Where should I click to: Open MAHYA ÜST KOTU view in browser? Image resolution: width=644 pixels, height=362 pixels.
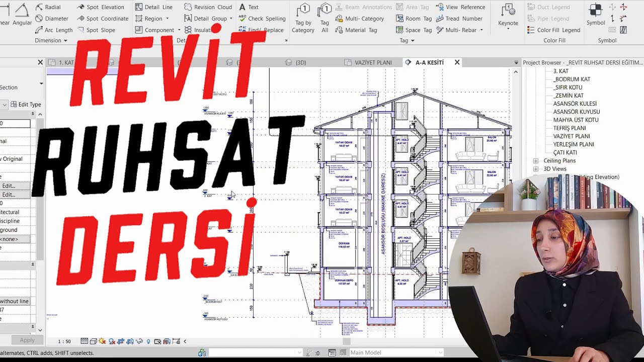click(576, 120)
